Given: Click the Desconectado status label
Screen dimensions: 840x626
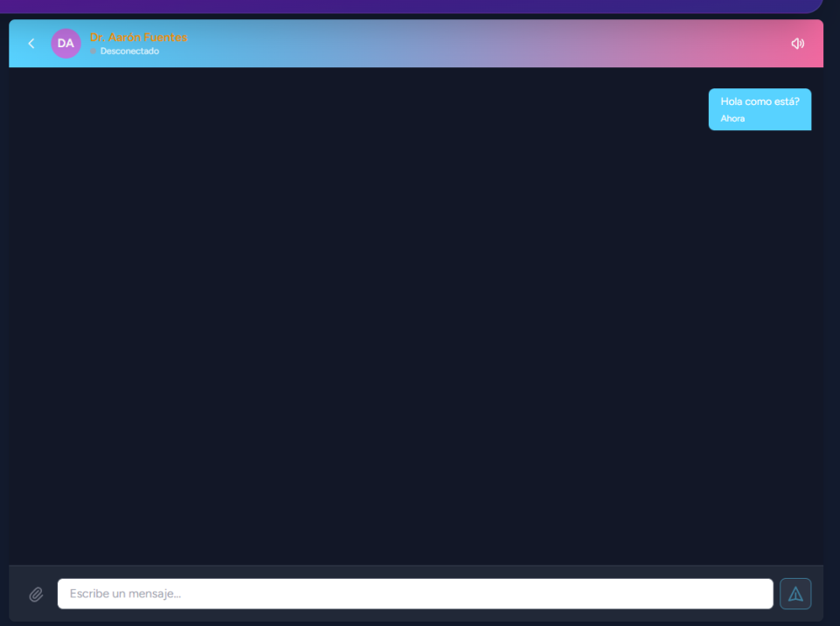Looking at the screenshot, I should [129, 52].
